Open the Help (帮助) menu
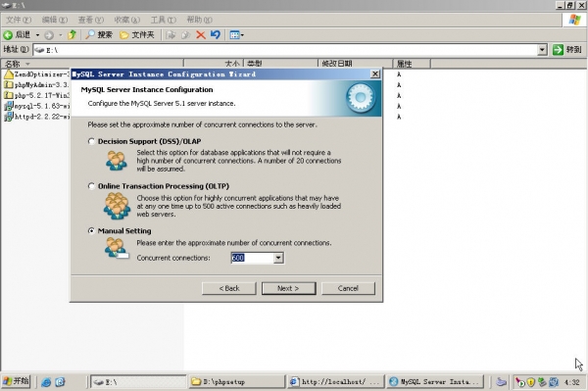This screenshot has height=391, width=588. coord(200,20)
